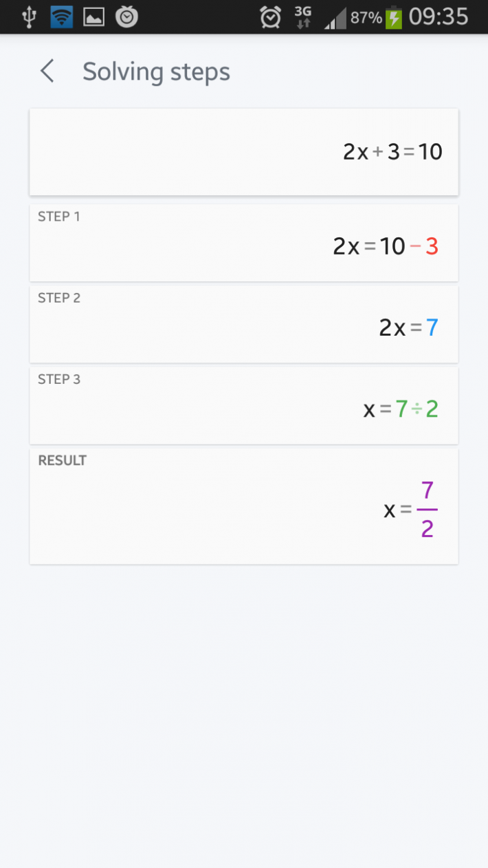The height and width of the screenshot is (868, 488).
Task: Tap the stopwatch notification icon
Action: (126, 17)
